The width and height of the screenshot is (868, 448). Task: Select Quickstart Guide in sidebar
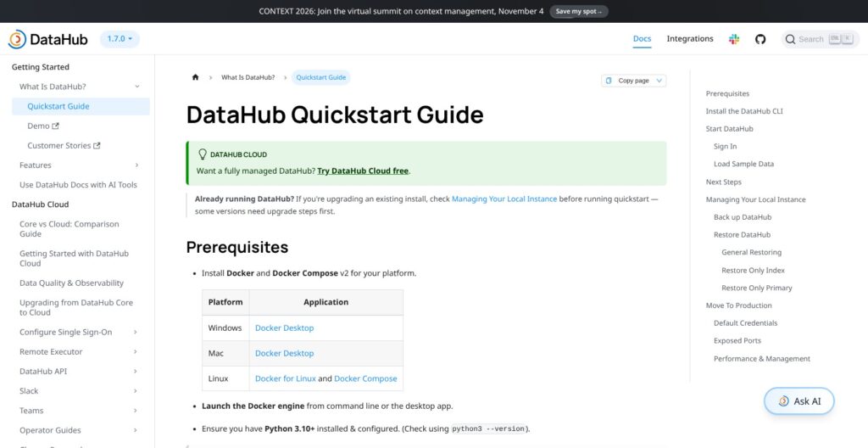[x=81, y=106]
